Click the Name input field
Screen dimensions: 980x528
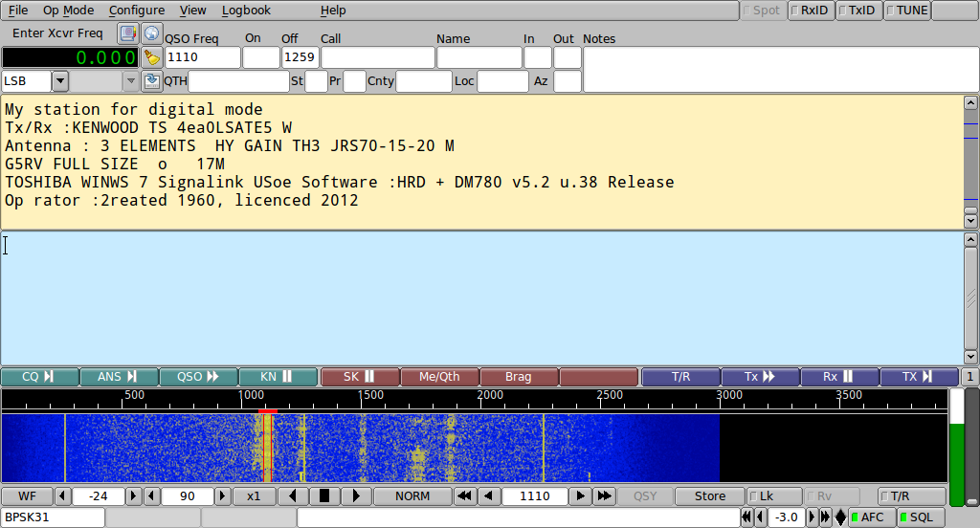[x=479, y=57]
